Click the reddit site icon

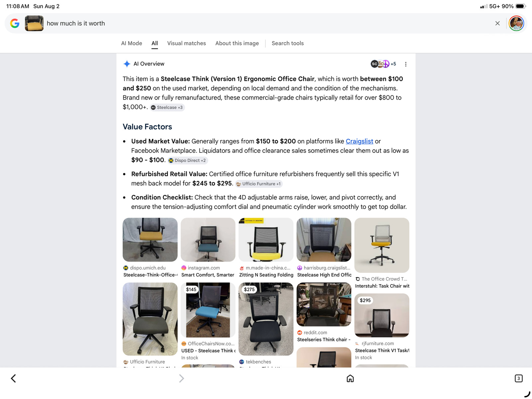pos(300,332)
